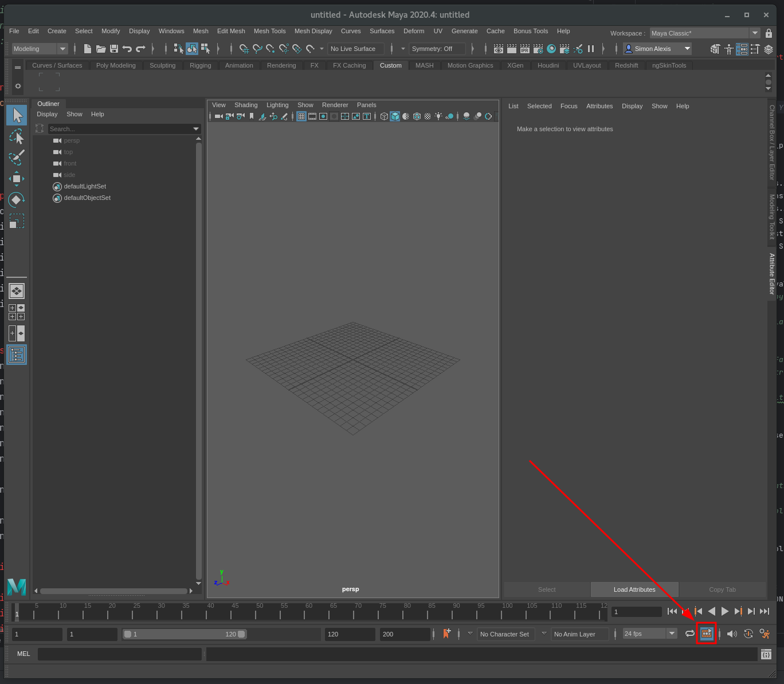Open the Modeling Toolkit cube icon

(x=715, y=49)
